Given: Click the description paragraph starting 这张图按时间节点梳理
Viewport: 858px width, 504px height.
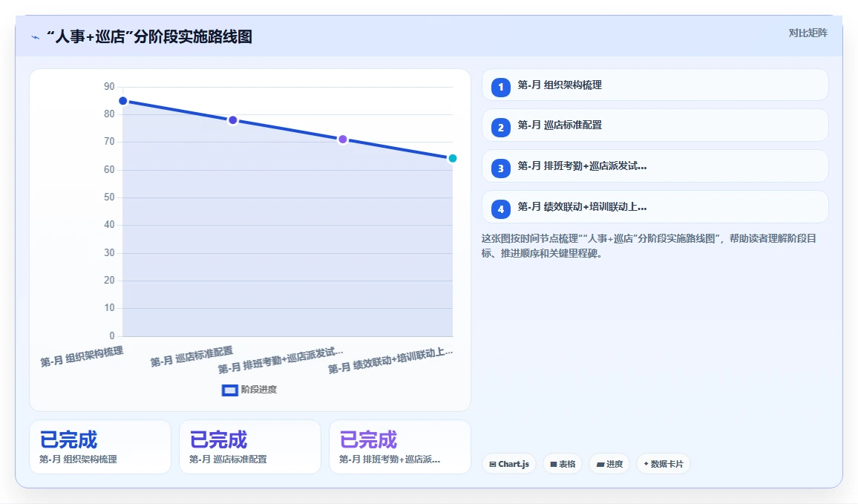Looking at the screenshot, I should tap(649, 246).
